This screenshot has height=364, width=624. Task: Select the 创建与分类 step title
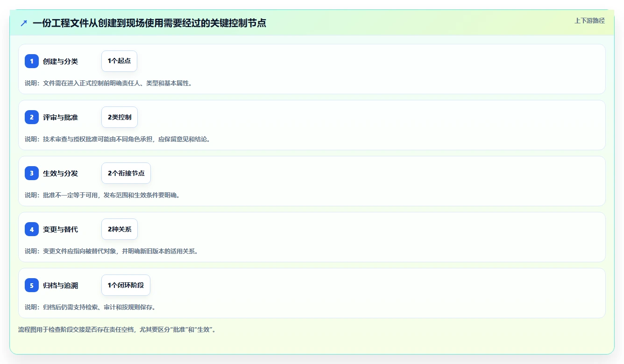[60, 61]
